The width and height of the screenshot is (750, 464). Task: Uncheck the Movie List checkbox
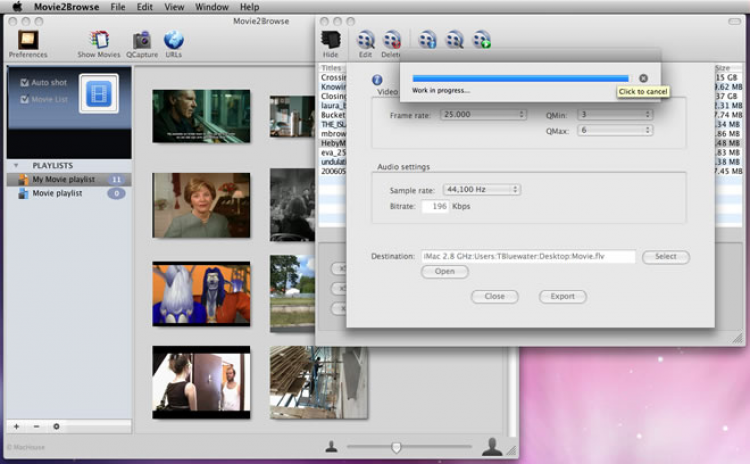coord(25,100)
